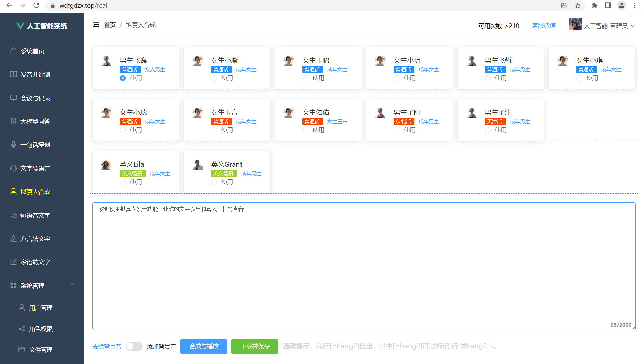Click into the synthesis text area
This screenshot has width=644, height=364.
click(x=364, y=266)
